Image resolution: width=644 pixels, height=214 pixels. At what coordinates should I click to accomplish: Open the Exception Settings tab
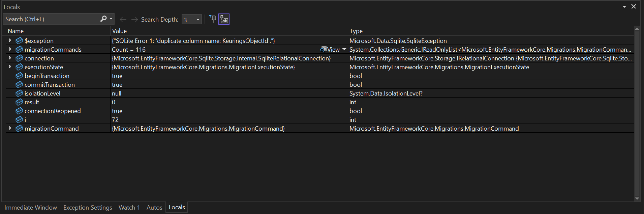88,207
